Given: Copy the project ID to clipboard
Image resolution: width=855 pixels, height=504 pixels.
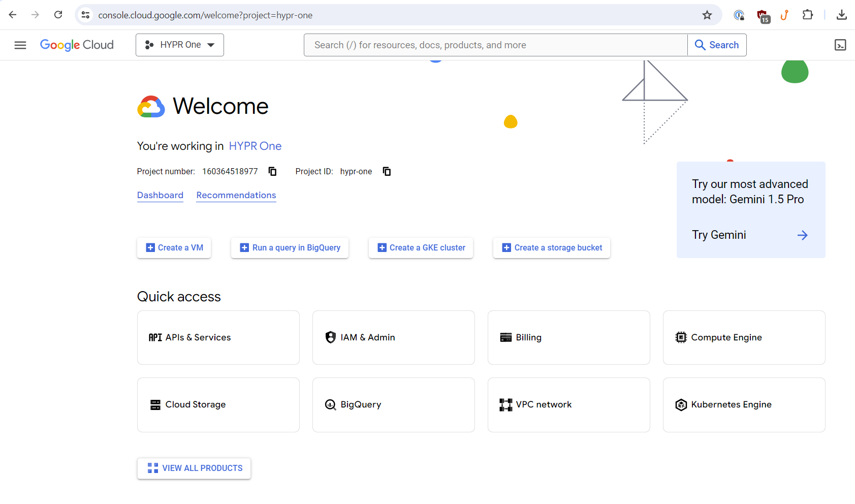Looking at the screenshot, I should click(x=387, y=171).
